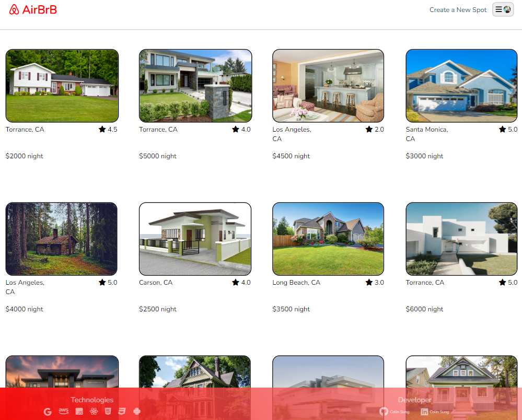The height and width of the screenshot is (420, 522).
Task: Open Colin Sung's LinkedIn profile link
Action: (435, 412)
